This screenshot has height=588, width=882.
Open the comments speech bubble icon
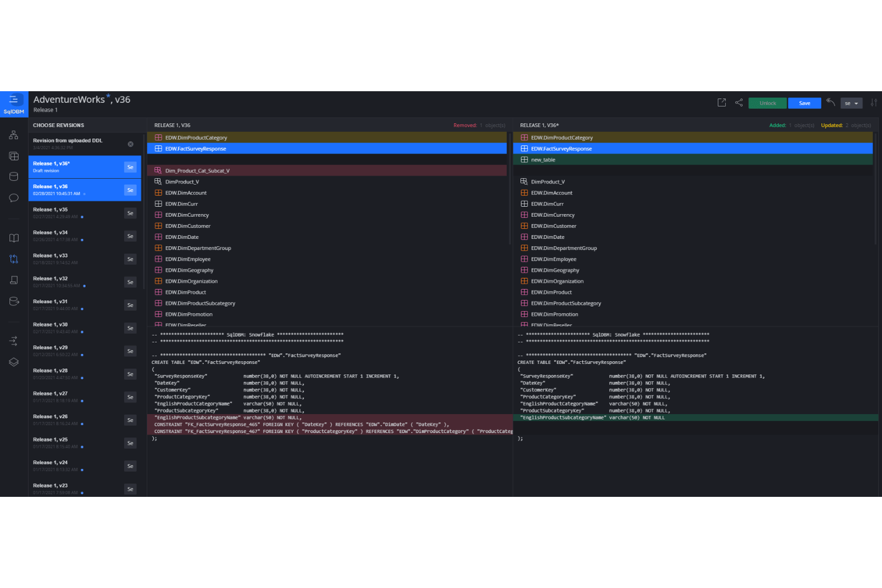(x=14, y=198)
